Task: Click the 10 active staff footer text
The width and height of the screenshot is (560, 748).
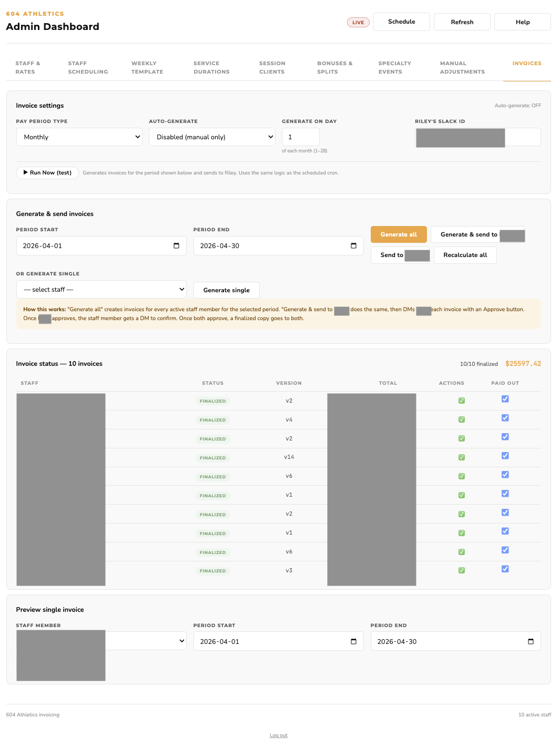Action: pyautogui.click(x=535, y=715)
